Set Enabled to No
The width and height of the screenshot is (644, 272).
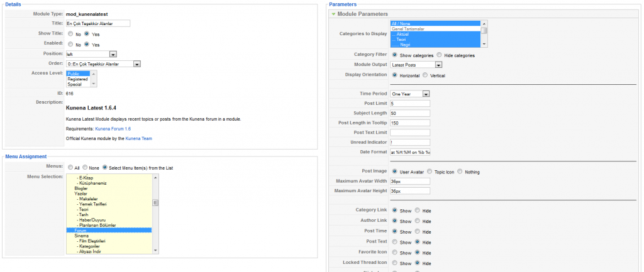tap(70, 45)
